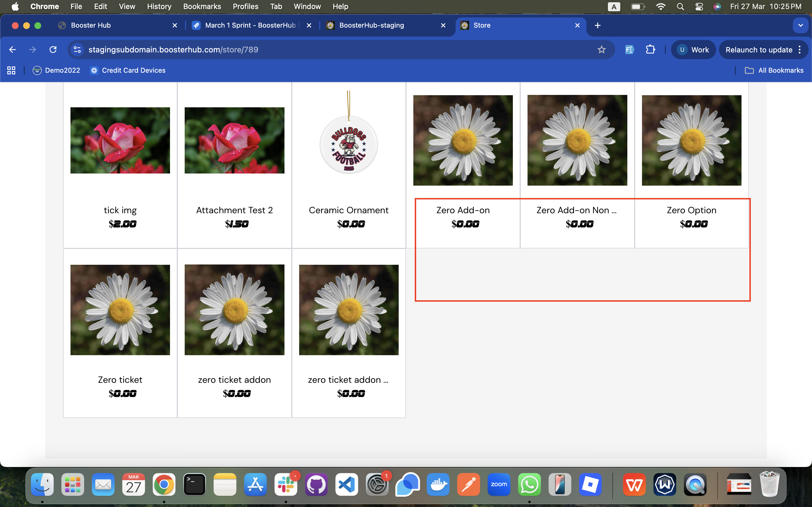The image size is (812, 507).
Task: Open the Chrome apps grid shortcut
Action: (x=11, y=70)
